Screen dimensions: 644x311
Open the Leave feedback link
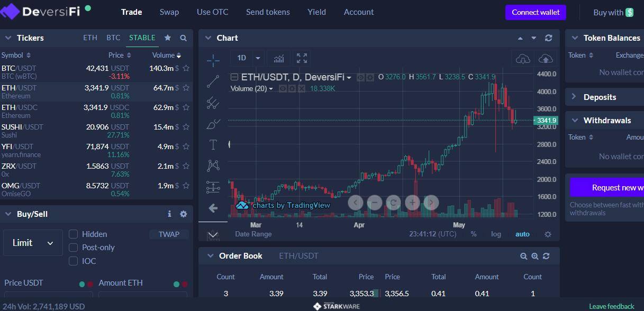612,306
